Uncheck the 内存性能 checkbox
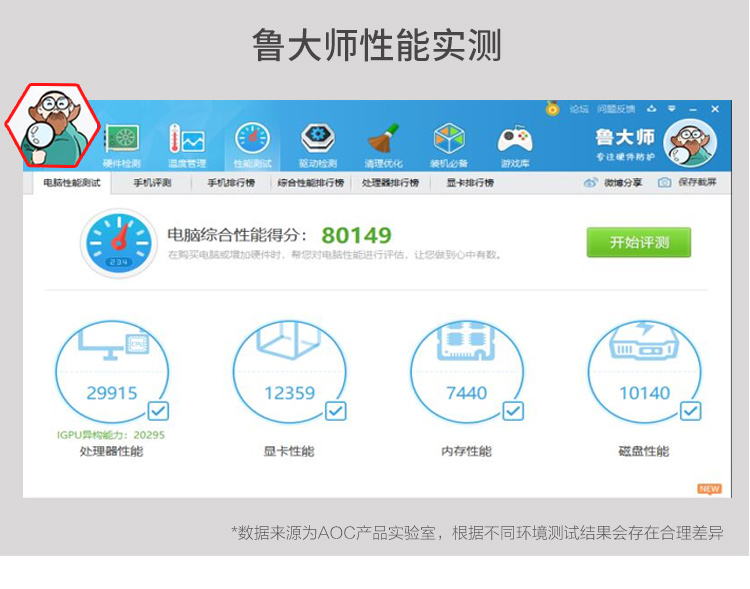 coord(513,411)
